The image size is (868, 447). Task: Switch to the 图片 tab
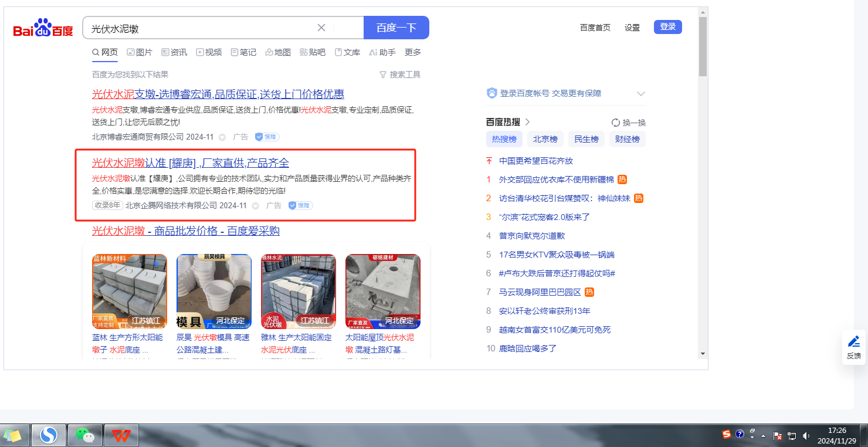pyautogui.click(x=140, y=52)
